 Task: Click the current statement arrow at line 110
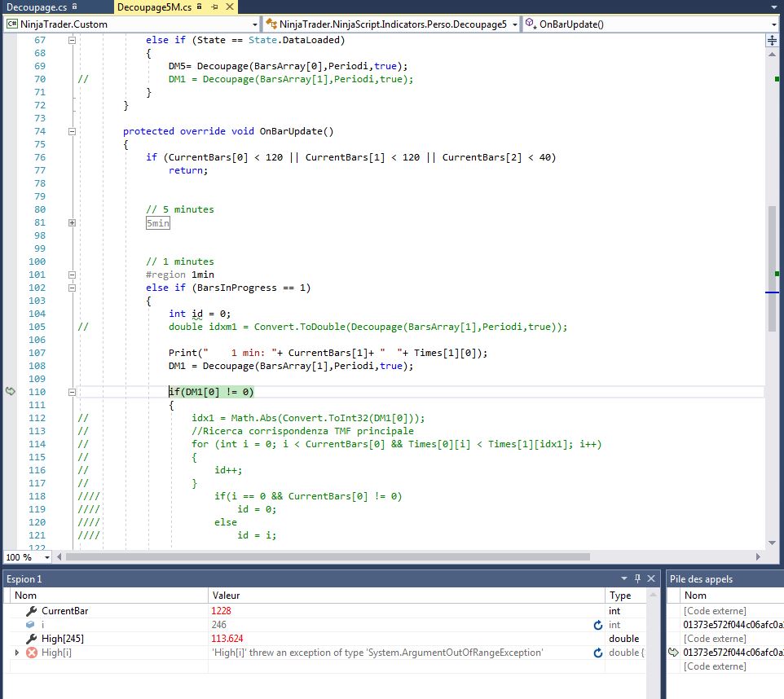pos(10,392)
